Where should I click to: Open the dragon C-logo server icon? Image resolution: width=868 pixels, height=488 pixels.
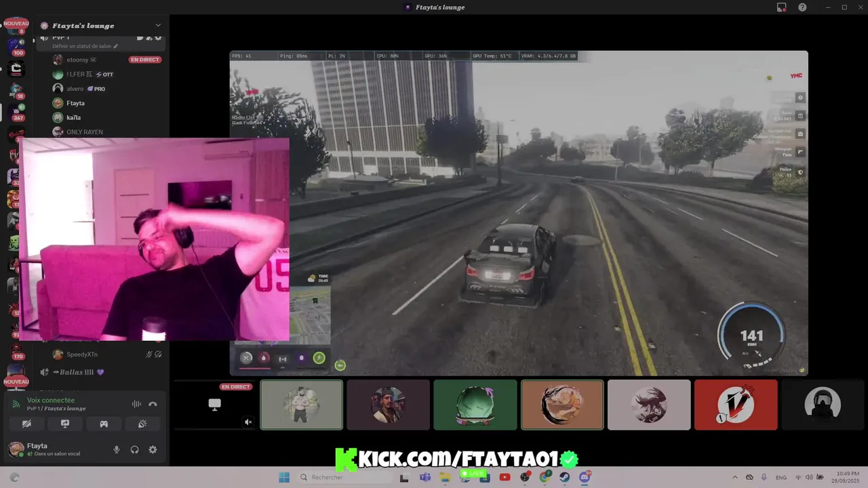point(16,68)
